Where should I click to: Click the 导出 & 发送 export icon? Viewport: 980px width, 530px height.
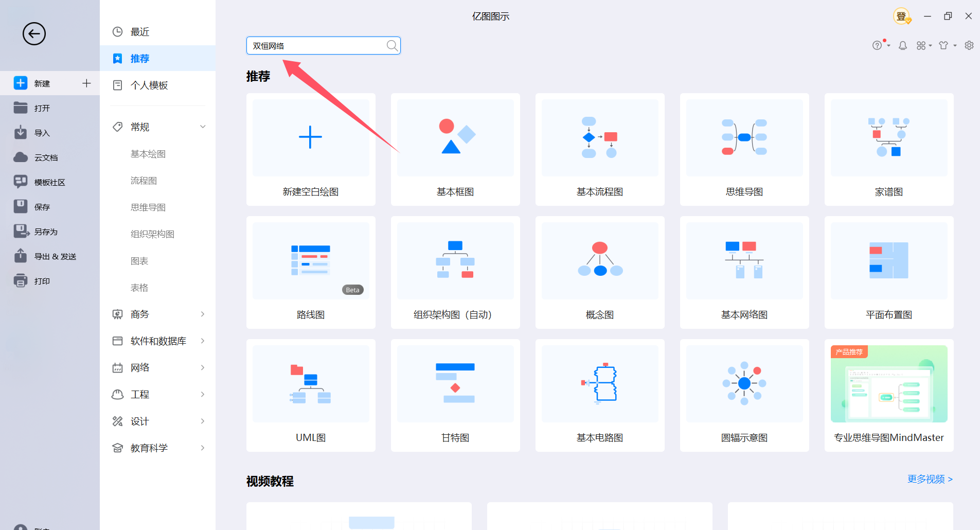coord(21,256)
